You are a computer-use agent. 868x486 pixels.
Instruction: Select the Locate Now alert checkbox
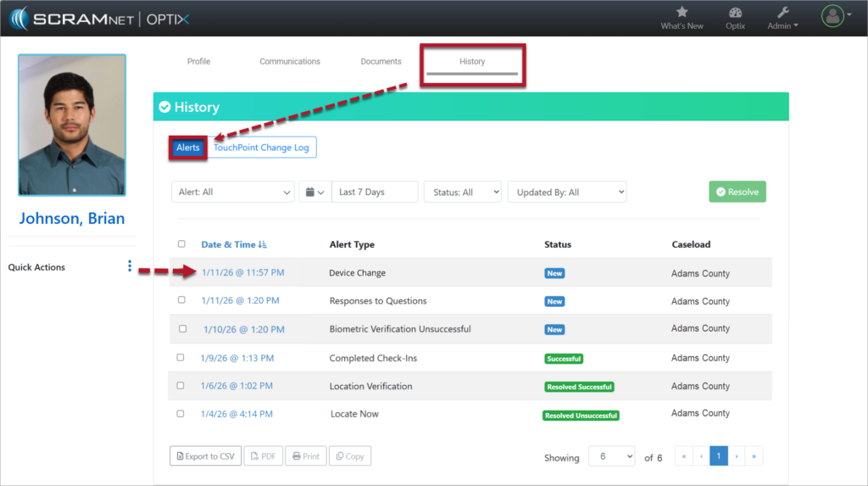click(181, 413)
